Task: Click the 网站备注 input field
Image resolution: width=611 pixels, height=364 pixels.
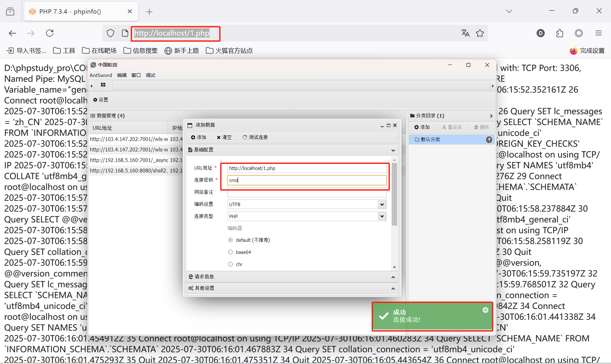Action: coord(307,192)
